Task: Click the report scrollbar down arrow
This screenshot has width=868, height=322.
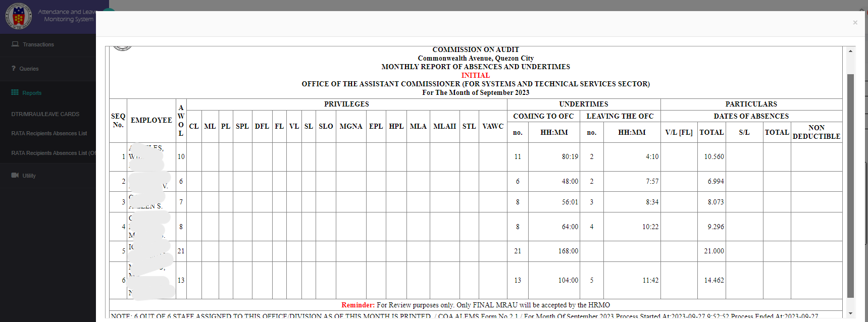Action: 850,313
